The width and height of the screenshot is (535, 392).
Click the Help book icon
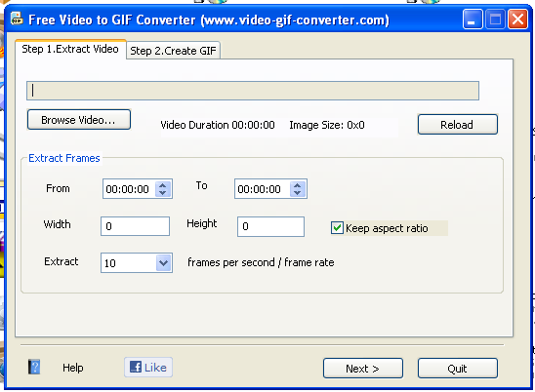coord(34,367)
